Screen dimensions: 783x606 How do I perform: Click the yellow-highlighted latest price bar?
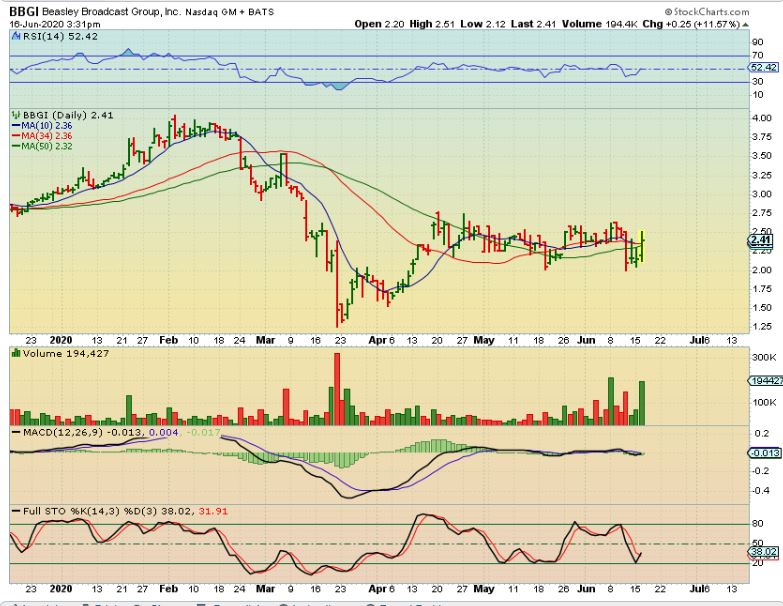point(642,247)
